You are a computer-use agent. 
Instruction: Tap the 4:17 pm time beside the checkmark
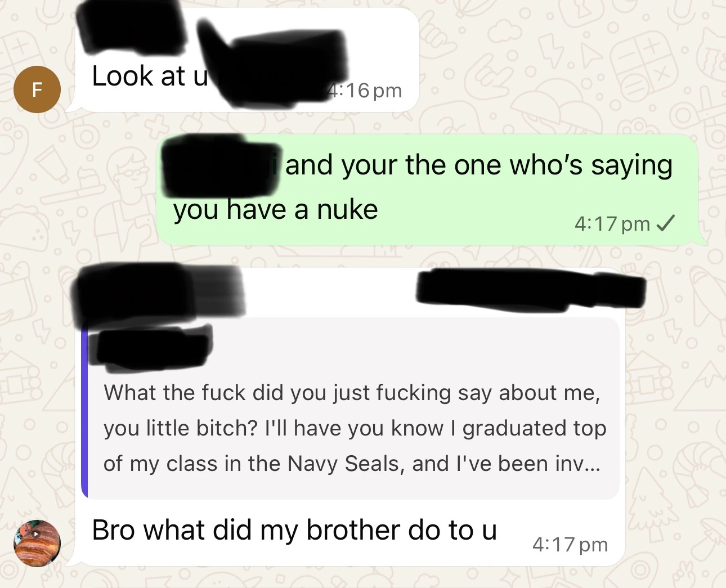[x=612, y=224]
